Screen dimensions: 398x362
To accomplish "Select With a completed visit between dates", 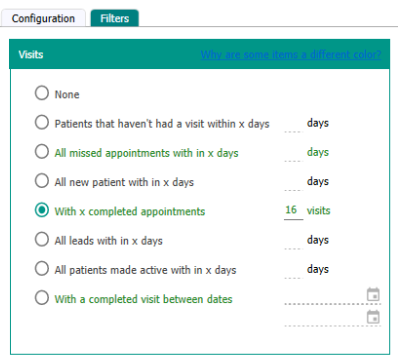I will coord(42,298).
